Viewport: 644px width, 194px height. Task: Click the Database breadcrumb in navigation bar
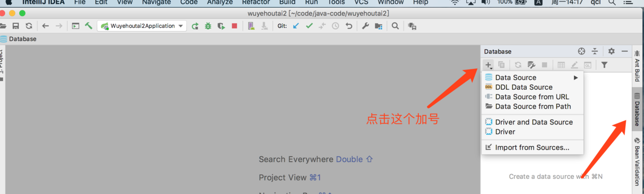[x=19, y=39]
